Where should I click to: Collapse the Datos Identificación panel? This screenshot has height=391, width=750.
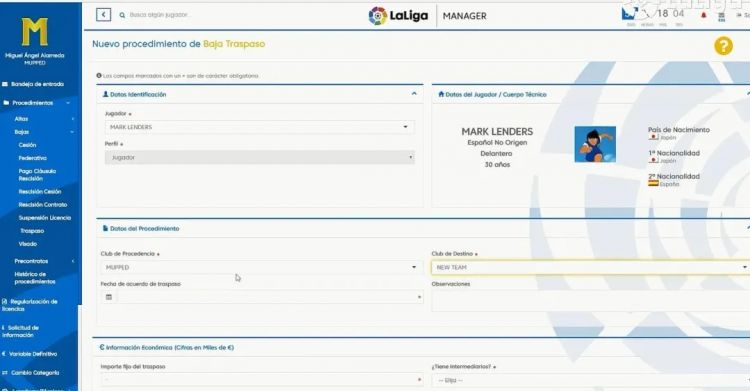pos(414,94)
